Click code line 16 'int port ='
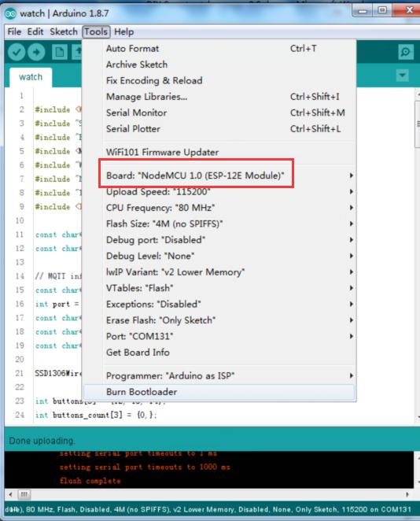 coord(57,304)
